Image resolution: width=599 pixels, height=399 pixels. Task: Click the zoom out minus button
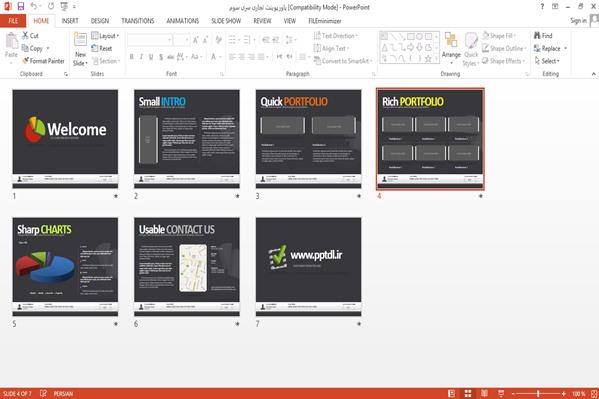pos(513,394)
